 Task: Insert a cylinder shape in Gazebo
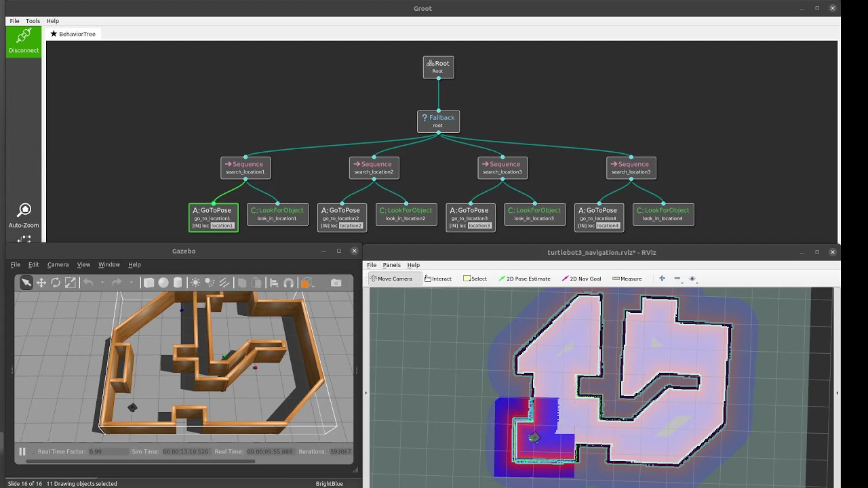(178, 283)
